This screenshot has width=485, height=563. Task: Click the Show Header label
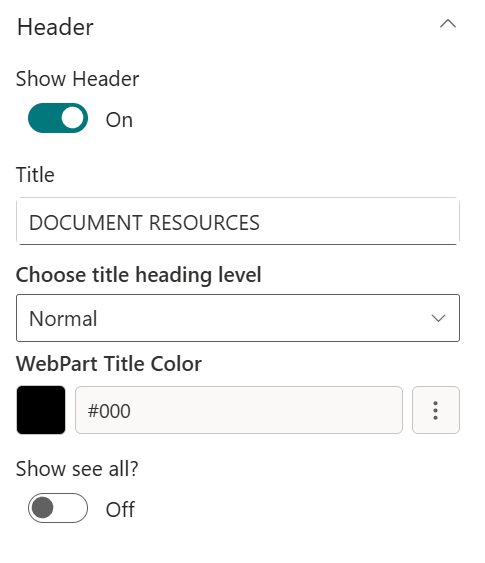coord(77,79)
